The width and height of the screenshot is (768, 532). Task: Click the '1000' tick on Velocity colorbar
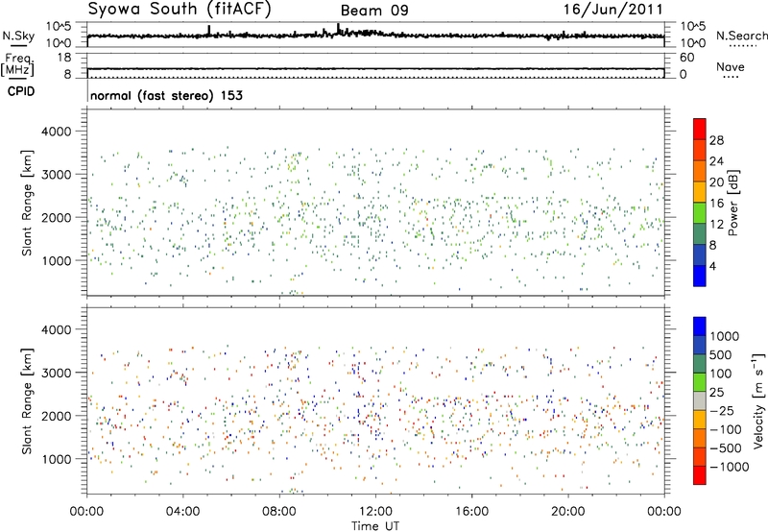click(725, 336)
